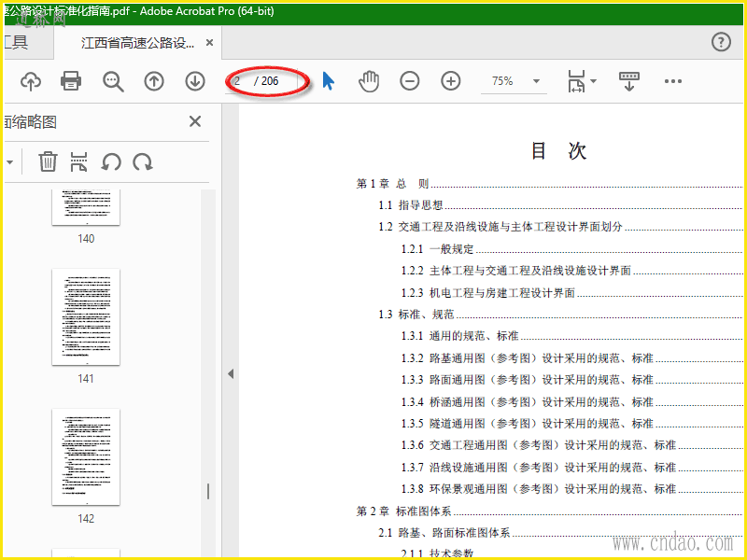
Task: Open thumbnails panel options dropdown arrow
Action: pos(10,162)
